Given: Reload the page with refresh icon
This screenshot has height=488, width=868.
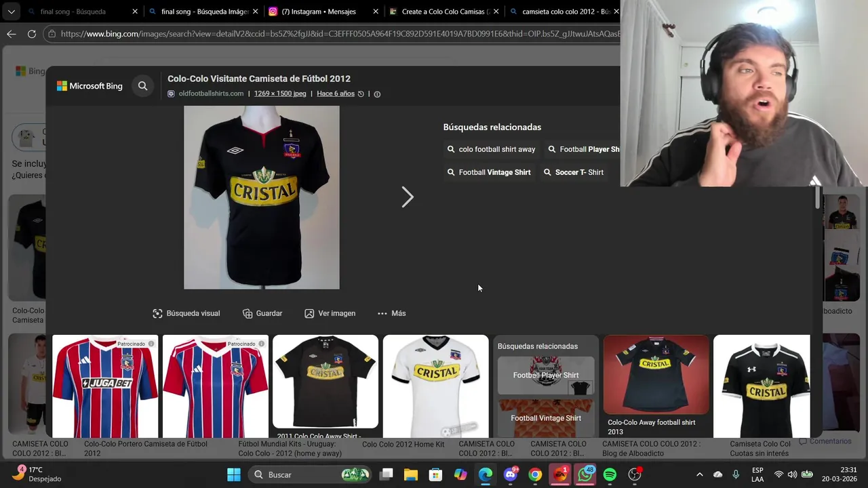Looking at the screenshot, I should tap(32, 34).
